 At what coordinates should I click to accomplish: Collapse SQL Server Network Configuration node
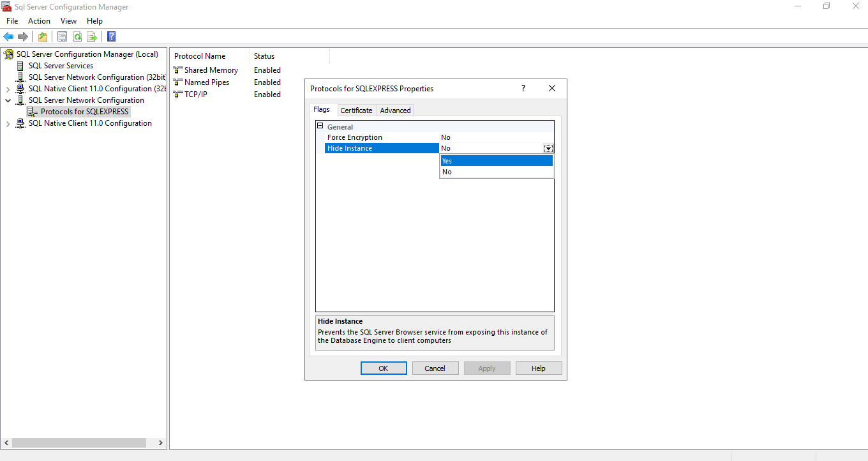(x=8, y=100)
